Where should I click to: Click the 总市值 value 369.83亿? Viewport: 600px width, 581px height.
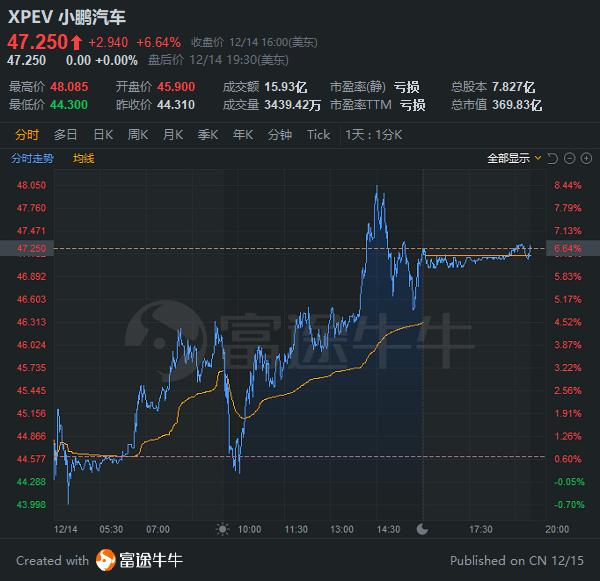pyautogui.click(x=517, y=105)
